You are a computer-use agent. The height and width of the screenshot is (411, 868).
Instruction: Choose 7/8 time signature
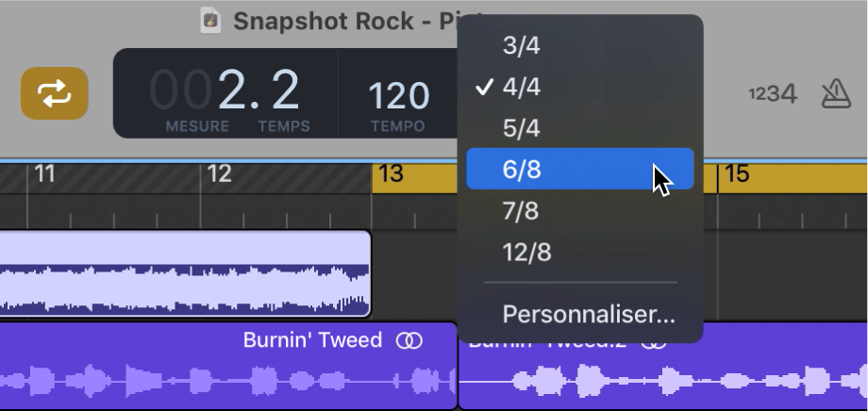click(x=522, y=211)
